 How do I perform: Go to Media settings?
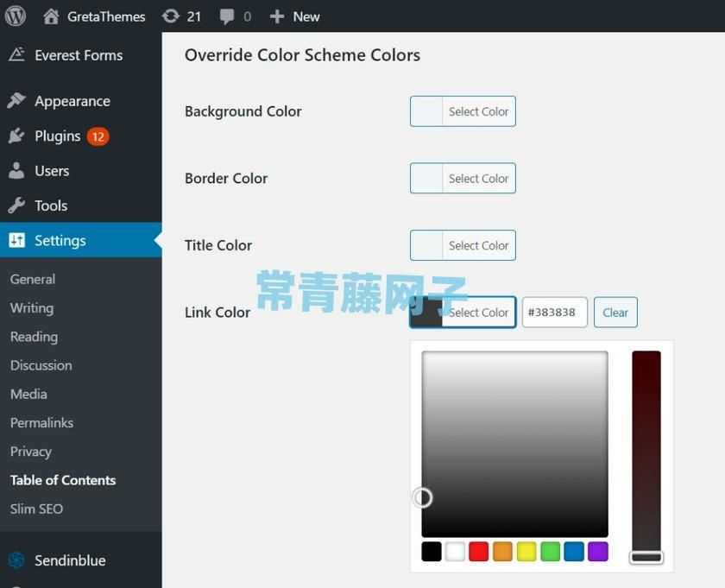tap(28, 395)
